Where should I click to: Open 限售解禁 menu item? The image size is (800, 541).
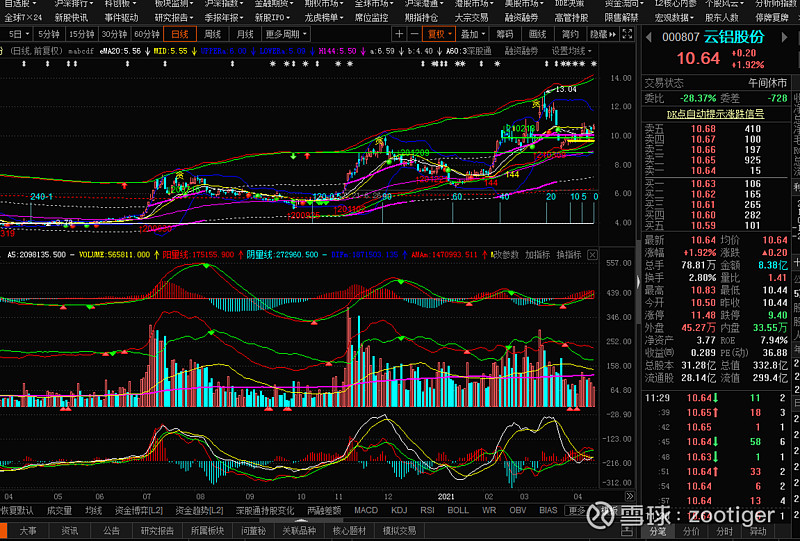click(x=621, y=17)
